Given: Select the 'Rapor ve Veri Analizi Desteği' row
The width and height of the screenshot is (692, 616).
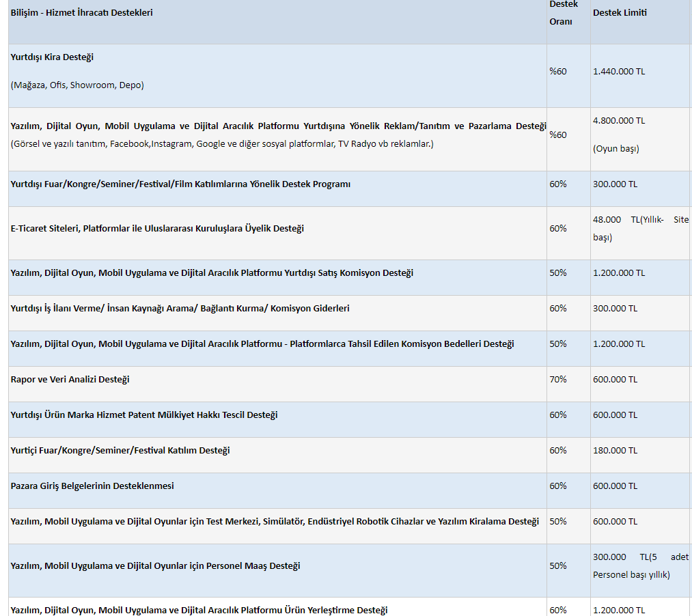Looking at the screenshot, I should click(70, 380).
